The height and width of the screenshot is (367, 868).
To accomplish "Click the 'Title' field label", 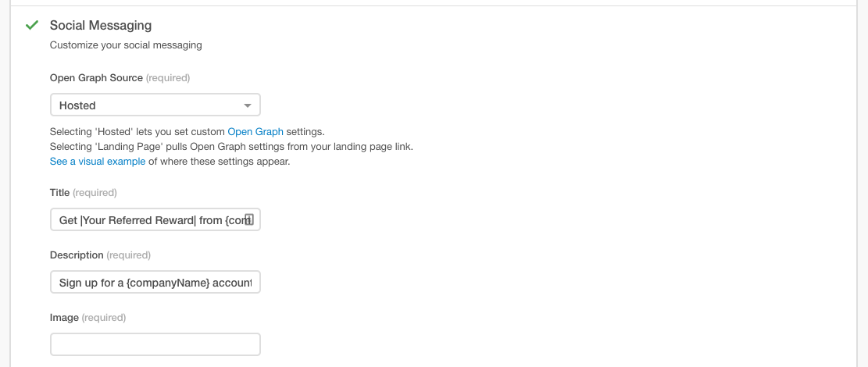I will pyautogui.click(x=60, y=192).
